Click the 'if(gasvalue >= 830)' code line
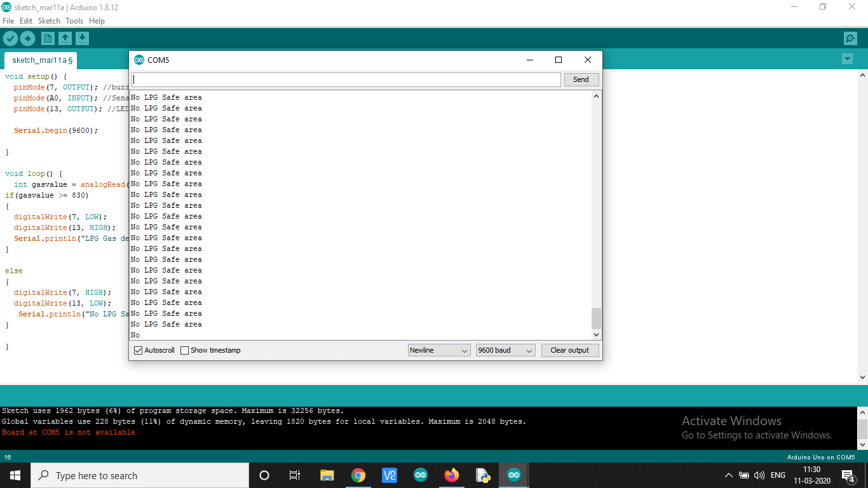This screenshot has height=488, width=868. coord(47,195)
